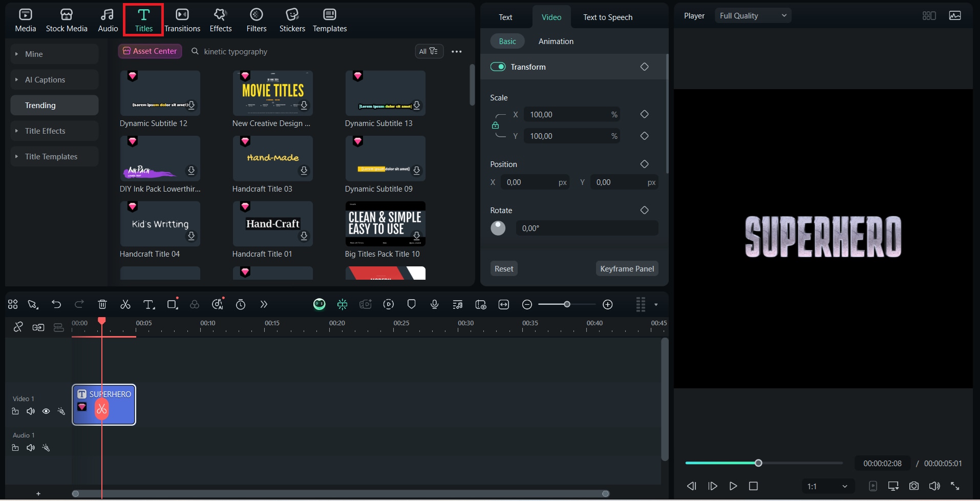Click the zoom out minus icon
The width and height of the screenshot is (980, 501).
tap(527, 304)
